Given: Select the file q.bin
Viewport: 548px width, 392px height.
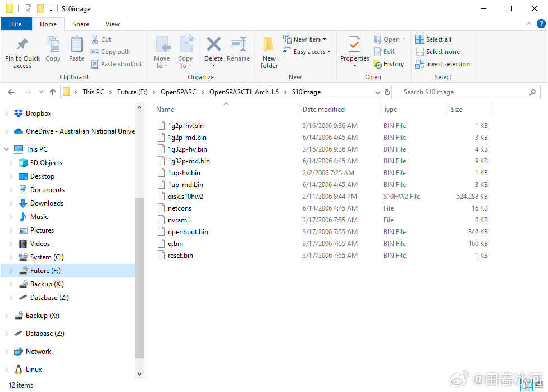Looking at the screenshot, I should 175,244.
